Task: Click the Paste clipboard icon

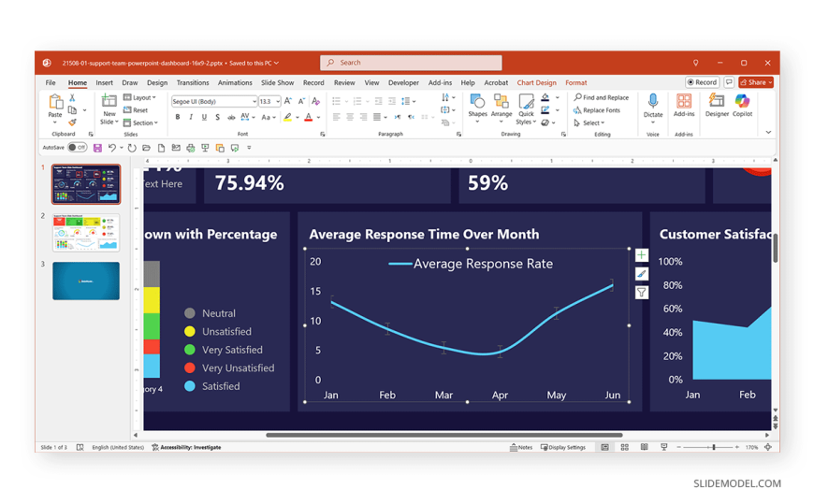Action: pos(55,102)
